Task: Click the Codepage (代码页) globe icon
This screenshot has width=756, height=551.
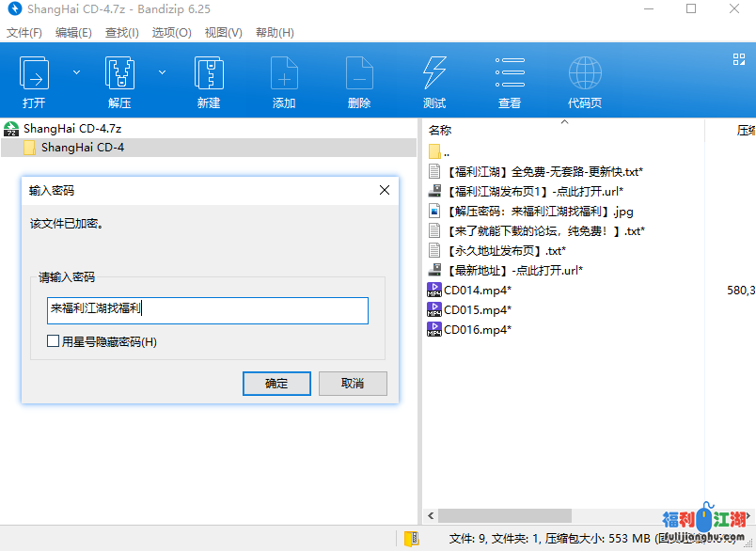Action: click(585, 75)
